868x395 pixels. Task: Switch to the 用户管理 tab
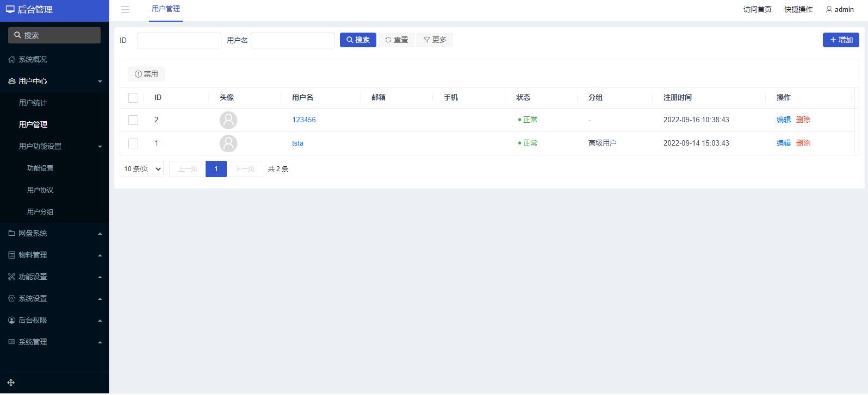166,9
